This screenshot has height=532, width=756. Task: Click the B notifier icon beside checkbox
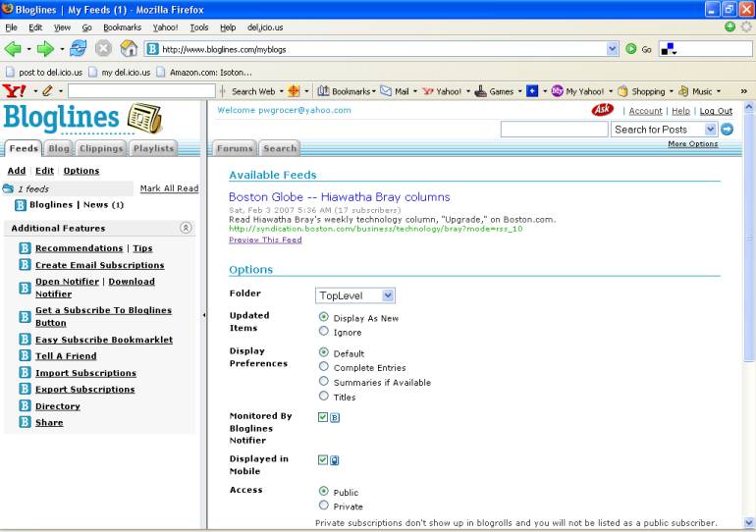coord(335,417)
